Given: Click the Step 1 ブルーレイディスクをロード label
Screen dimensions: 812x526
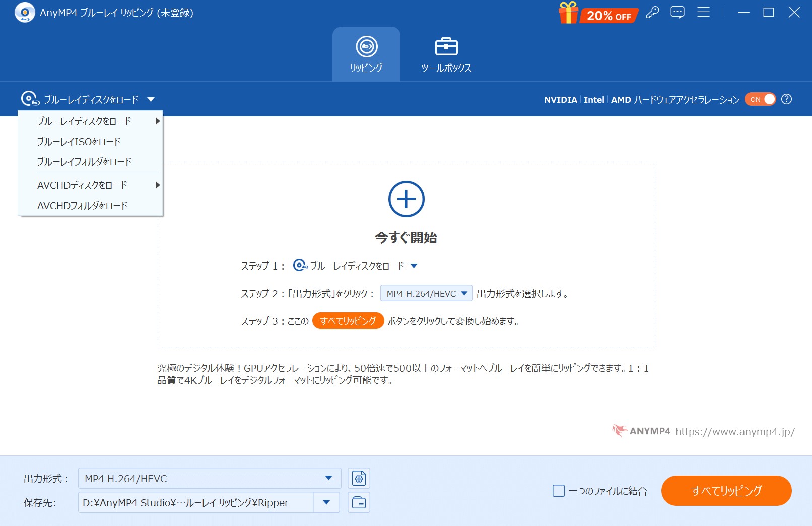Looking at the screenshot, I should click(357, 266).
